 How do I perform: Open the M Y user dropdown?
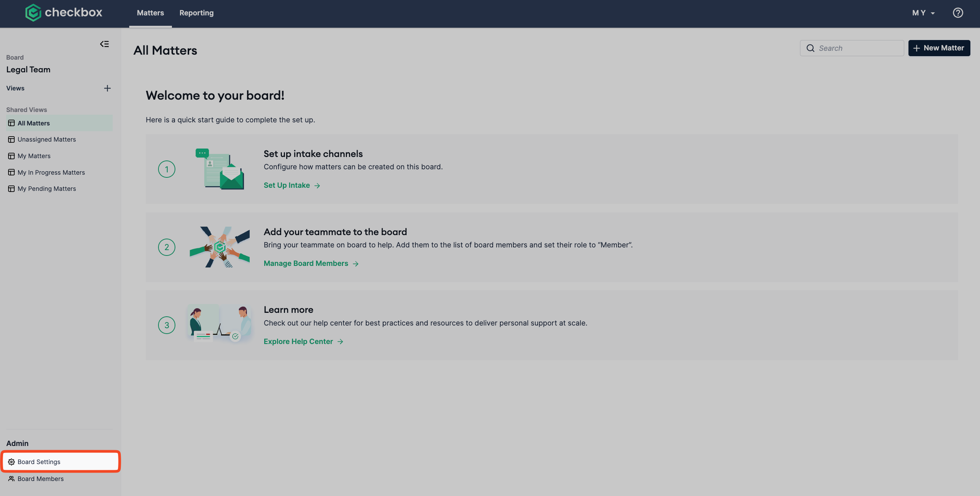coord(923,13)
